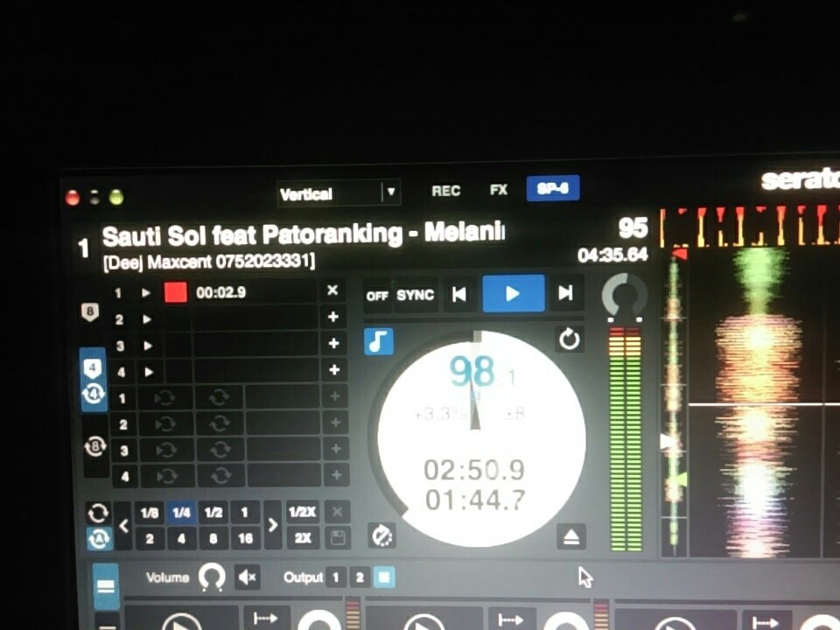
Task: Click loop slot 1 reloop icon
Action: coord(219,397)
